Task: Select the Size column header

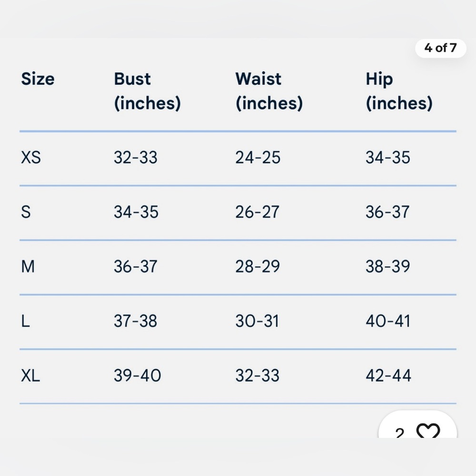Action: [38, 79]
